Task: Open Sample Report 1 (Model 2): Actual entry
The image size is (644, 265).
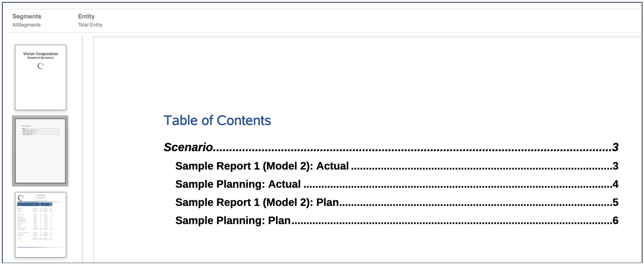Action: tap(262, 166)
